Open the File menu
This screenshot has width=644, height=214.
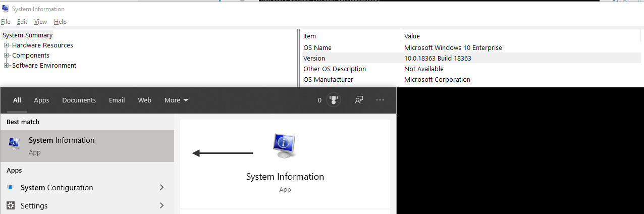pos(6,22)
